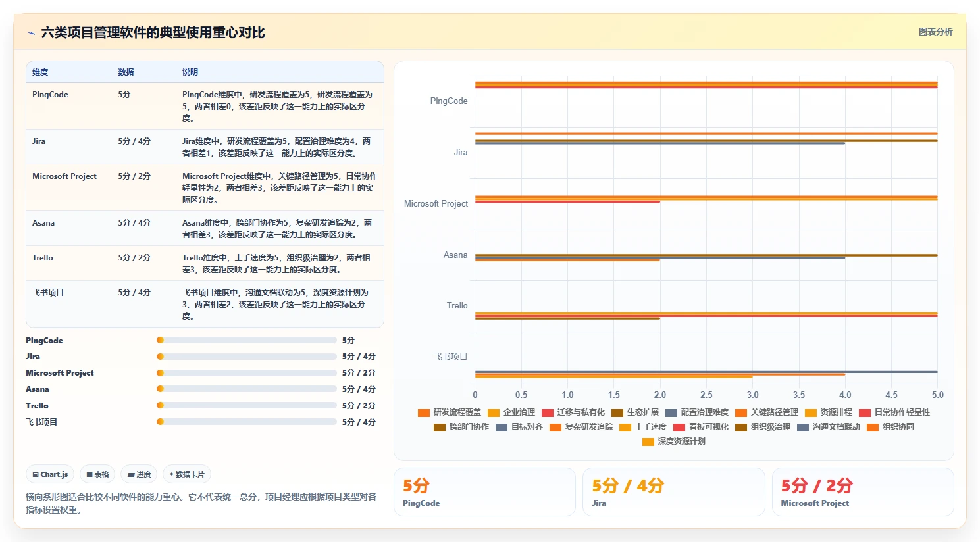The height and width of the screenshot is (542, 980).
Task: Click the 数据 column header
Action: (126, 72)
